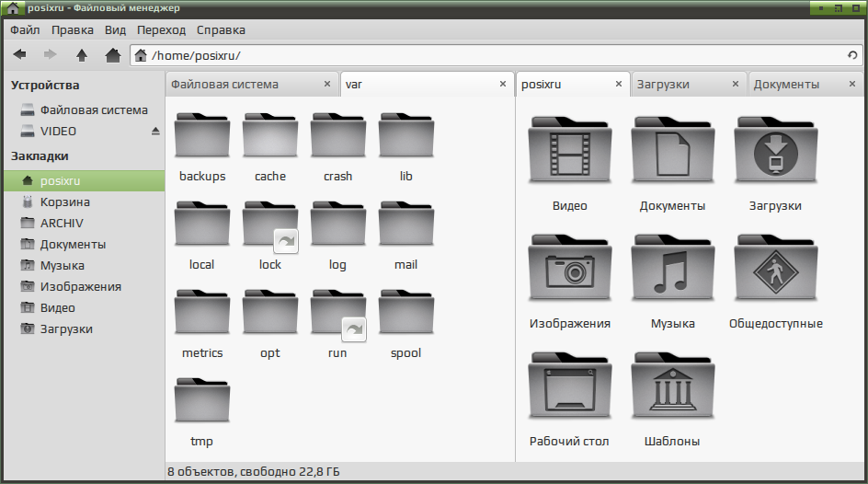This screenshot has width=868, height=484.
Task: Close the Файловая система tab
Action: click(x=327, y=84)
